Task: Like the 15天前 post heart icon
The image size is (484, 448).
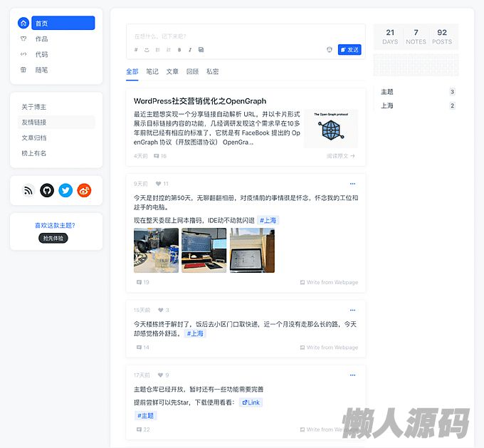Action: pyautogui.click(x=161, y=310)
